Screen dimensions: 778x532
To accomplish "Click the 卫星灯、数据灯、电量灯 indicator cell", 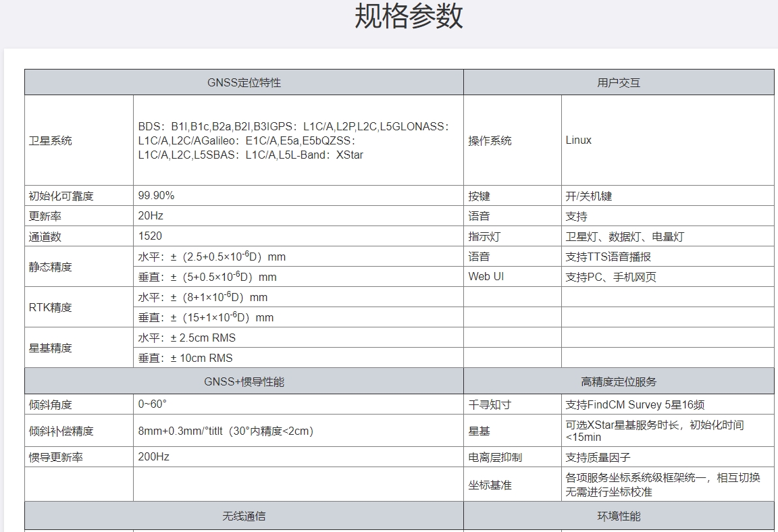I will (625, 236).
